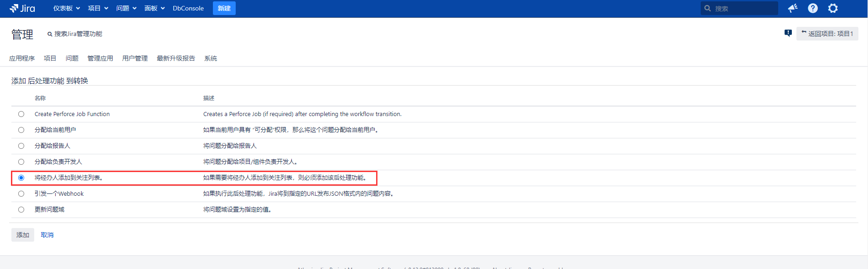Open the notifications megaphone icon
Image resolution: width=868 pixels, height=269 pixels.
point(793,8)
